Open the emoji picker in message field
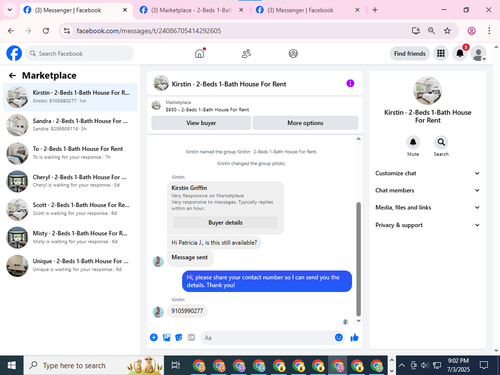Screen dimensions: 500x375 (x=339, y=338)
